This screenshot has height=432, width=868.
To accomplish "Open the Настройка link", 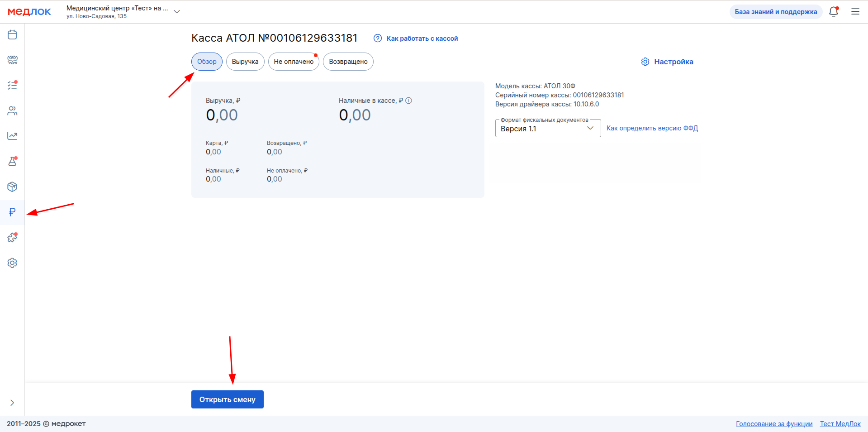I will (674, 62).
